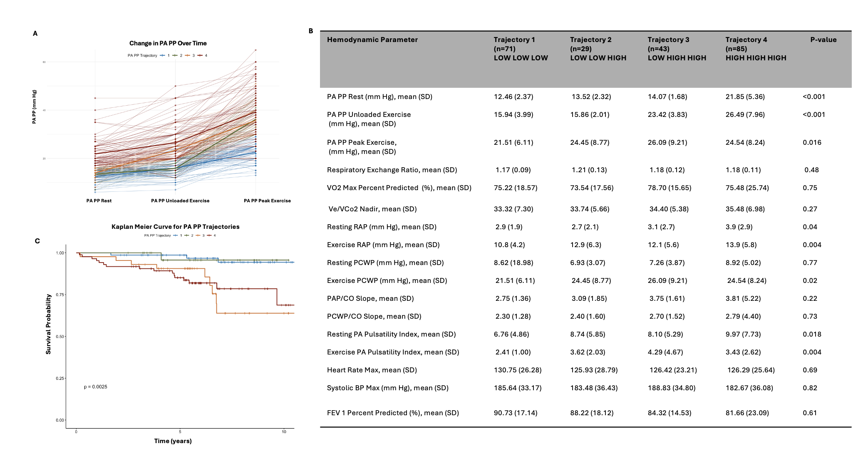Click the 'FEV 1 Percent Predicted' row label
This screenshot has width=868, height=456.
[x=392, y=413]
